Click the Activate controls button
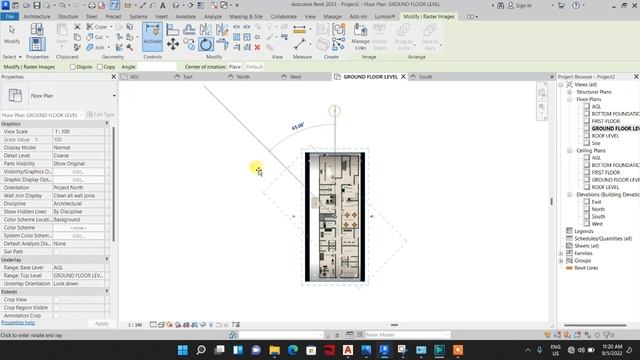Screen dimensions: 640x360 click(x=152, y=37)
